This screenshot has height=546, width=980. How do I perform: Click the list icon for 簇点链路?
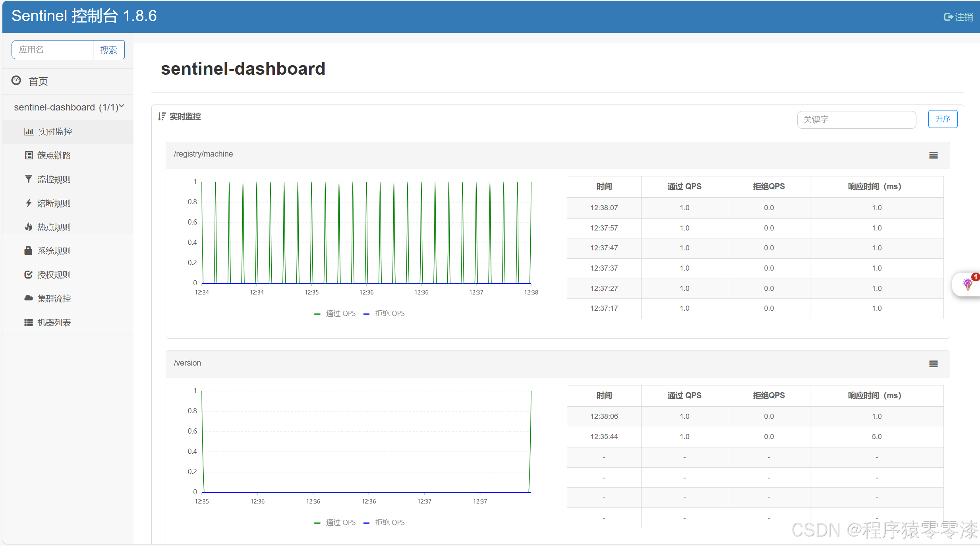29,155
